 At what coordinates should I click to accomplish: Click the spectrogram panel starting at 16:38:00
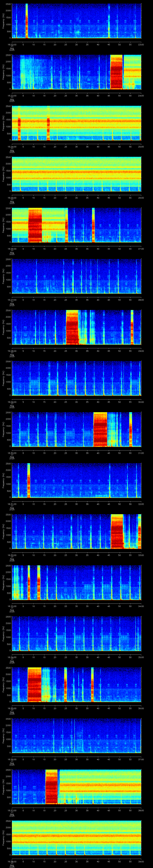point(77,838)
